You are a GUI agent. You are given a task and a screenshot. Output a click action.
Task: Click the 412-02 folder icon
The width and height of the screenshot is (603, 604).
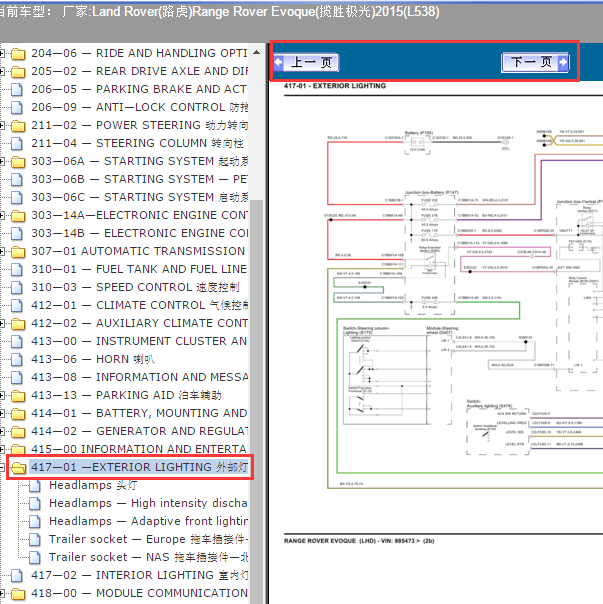[18, 324]
